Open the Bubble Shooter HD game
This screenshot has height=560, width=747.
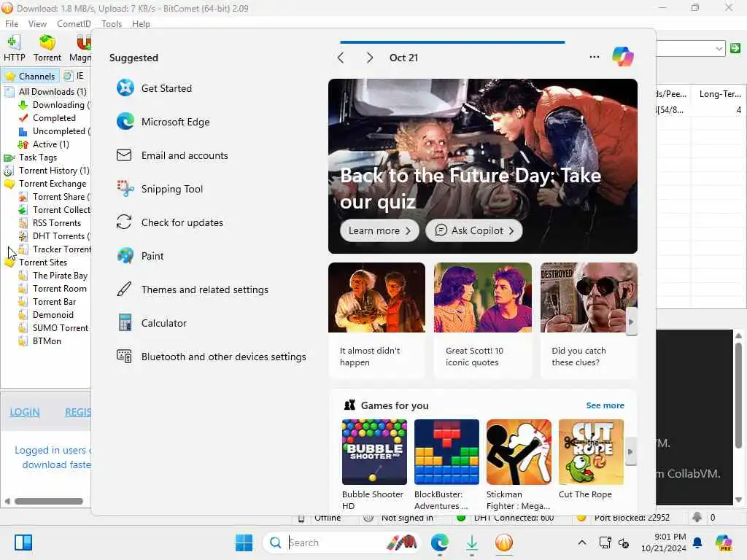coord(374,464)
